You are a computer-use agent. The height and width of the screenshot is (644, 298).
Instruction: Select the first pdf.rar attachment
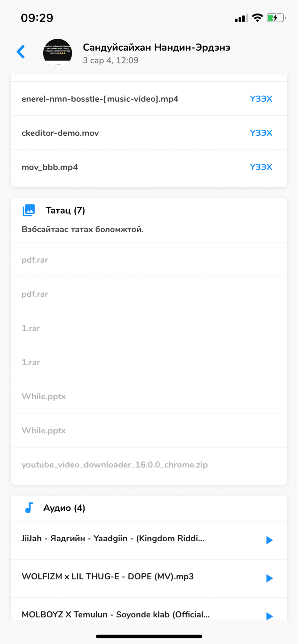35,260
